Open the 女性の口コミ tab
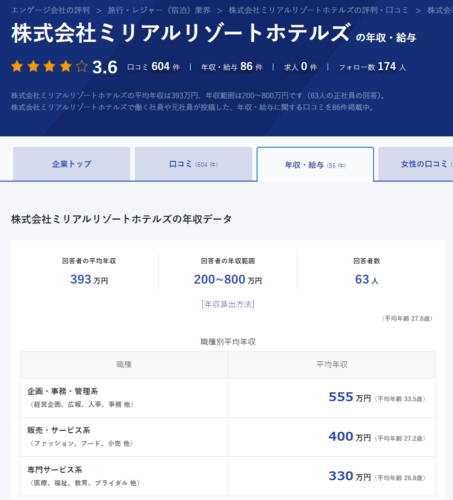The height and width of the screenshot is (500, 453). point(416,164)
